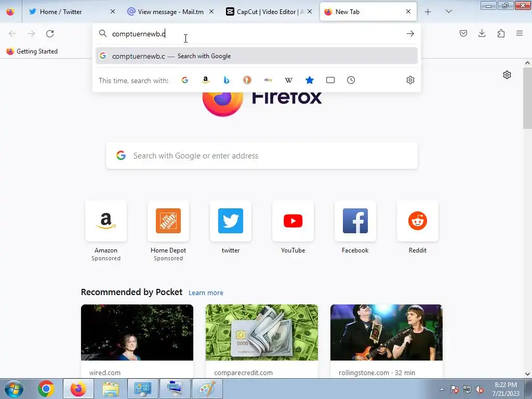Search this time with Wikipedia icon
This screenshot has width=532, height=399.
pyautogui.click(x=289, y=80)
